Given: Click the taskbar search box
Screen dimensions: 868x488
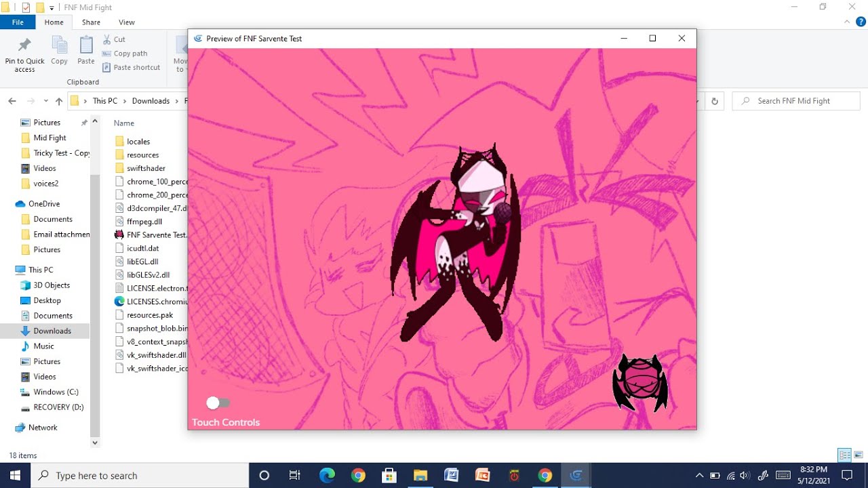Looking at the screenshot, I should coord(140,475).
